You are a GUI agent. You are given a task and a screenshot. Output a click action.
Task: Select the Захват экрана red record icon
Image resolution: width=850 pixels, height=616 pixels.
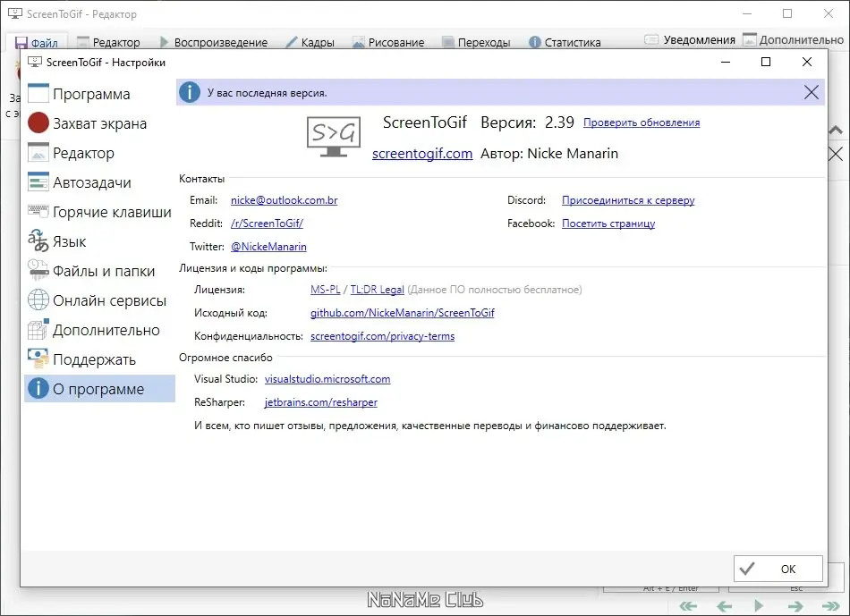tap(38, 123)
